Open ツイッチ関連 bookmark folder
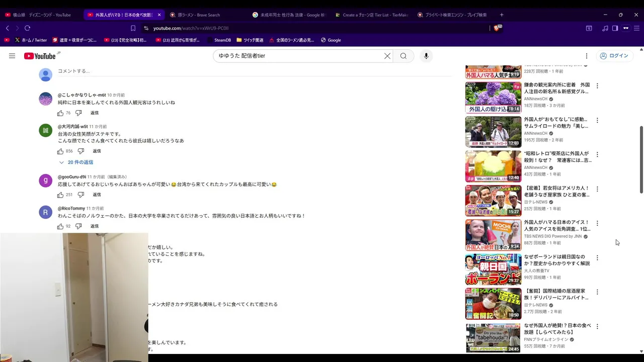 pyautogui.click(x=250, y=40)
